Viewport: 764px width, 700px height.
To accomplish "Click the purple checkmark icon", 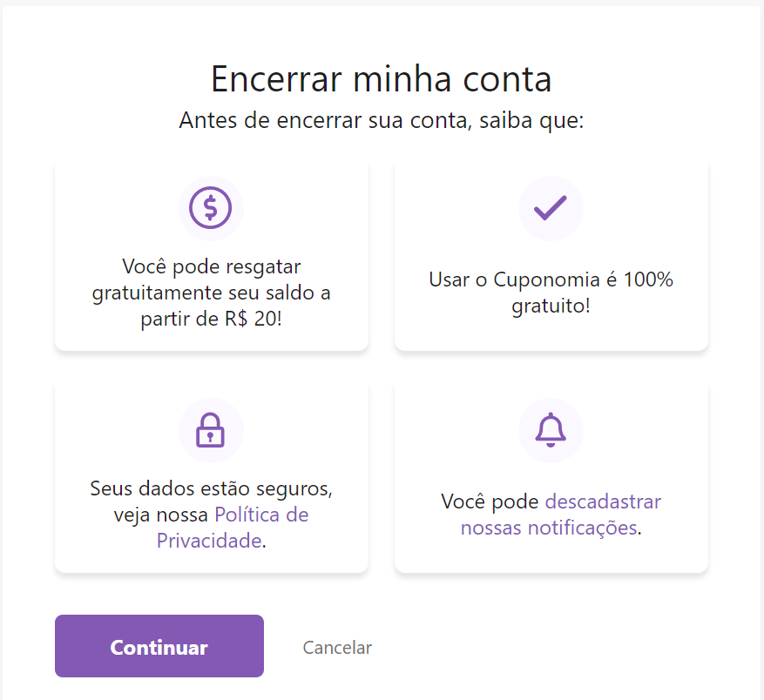I will click(550, 208).
